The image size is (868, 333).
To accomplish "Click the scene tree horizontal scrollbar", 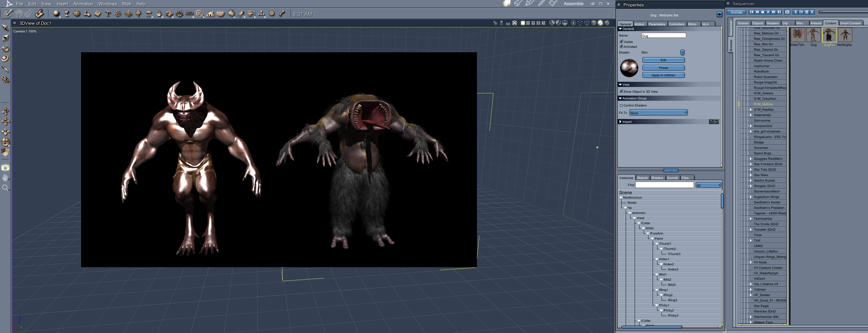I will (x=651, y=327).
